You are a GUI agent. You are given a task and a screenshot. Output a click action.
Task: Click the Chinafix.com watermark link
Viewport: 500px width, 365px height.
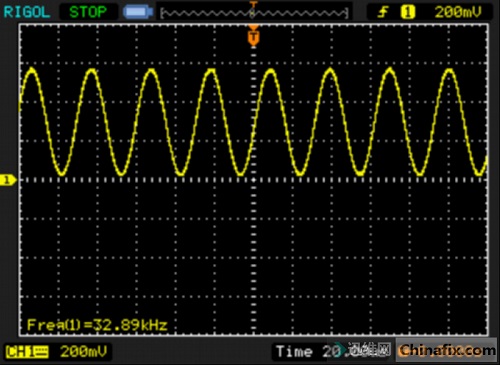pos(446,350)
